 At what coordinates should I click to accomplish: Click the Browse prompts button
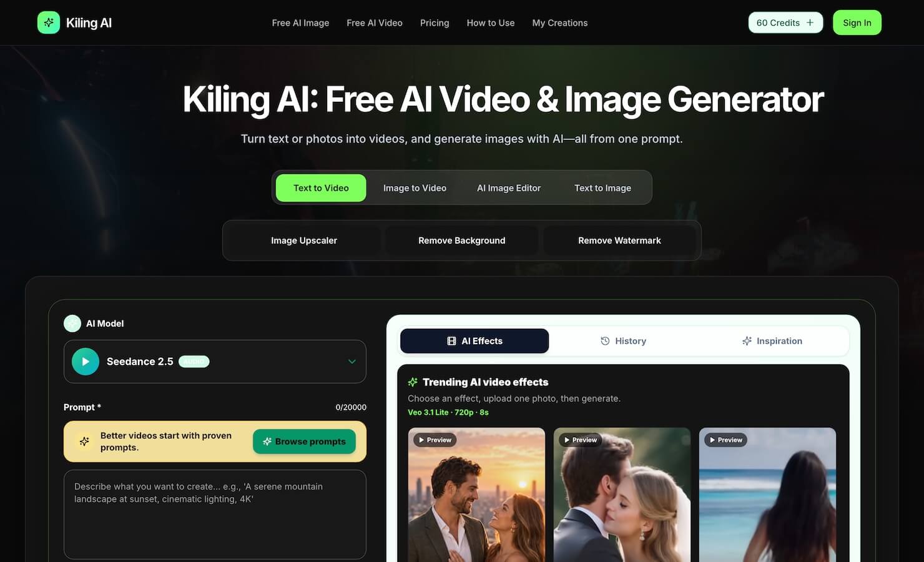click(304, 441)
